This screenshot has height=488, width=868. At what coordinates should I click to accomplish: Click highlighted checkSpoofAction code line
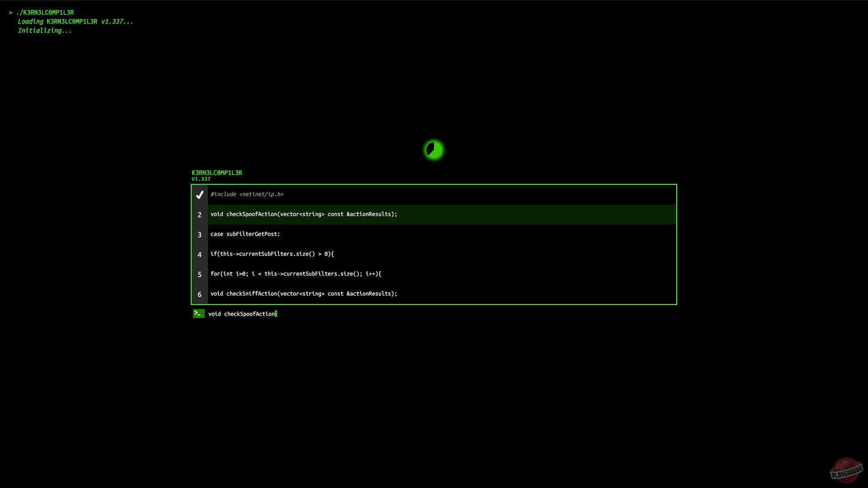pos(303,214)
